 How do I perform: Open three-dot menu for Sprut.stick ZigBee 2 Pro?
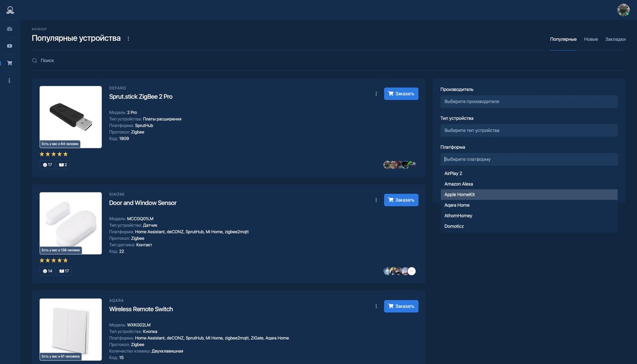[376, 93]
